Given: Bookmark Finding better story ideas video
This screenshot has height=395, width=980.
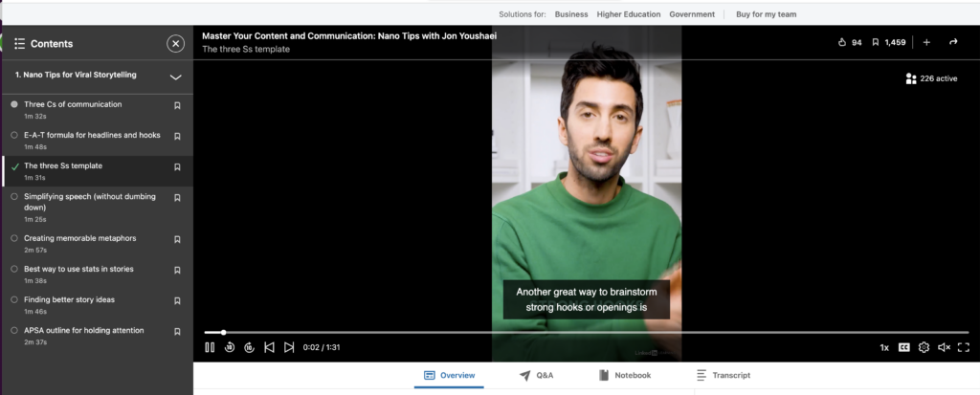Looking at the screenshot, I should 177,300.
